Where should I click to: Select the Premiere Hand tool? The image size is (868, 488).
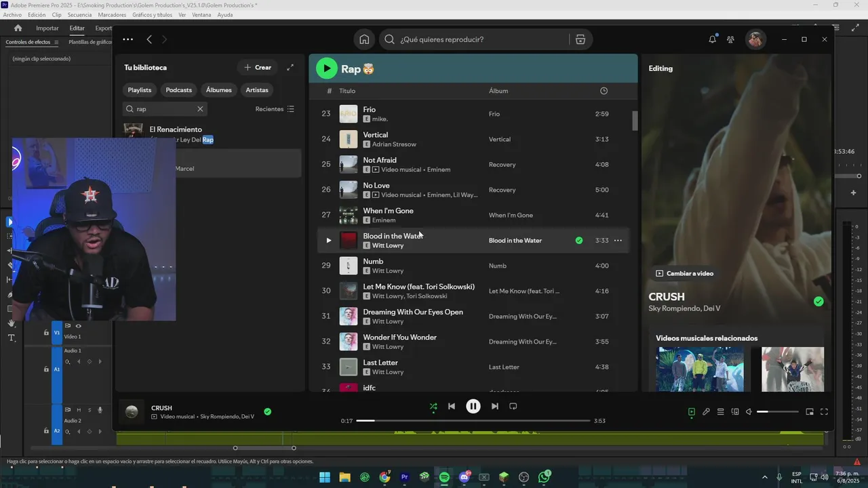tap(11, 323)
